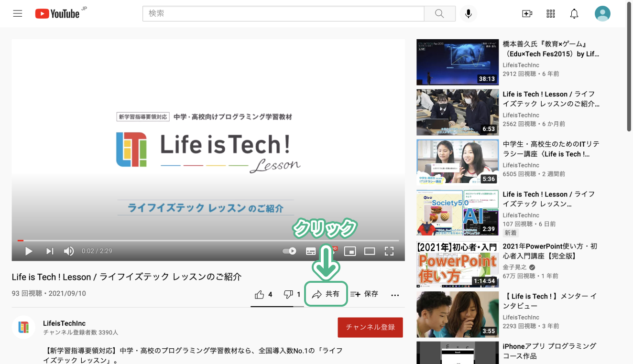Open the YouTube apps grid
The image size is (633, 364).
tap(551, 14)
